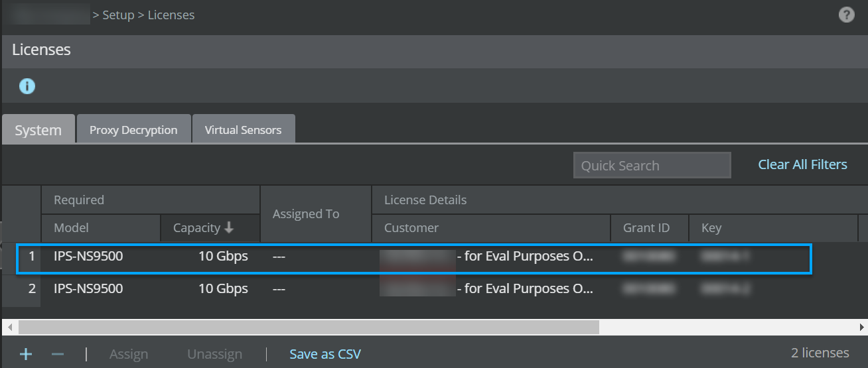Click the Clear All Filters link

pos(802,164)
